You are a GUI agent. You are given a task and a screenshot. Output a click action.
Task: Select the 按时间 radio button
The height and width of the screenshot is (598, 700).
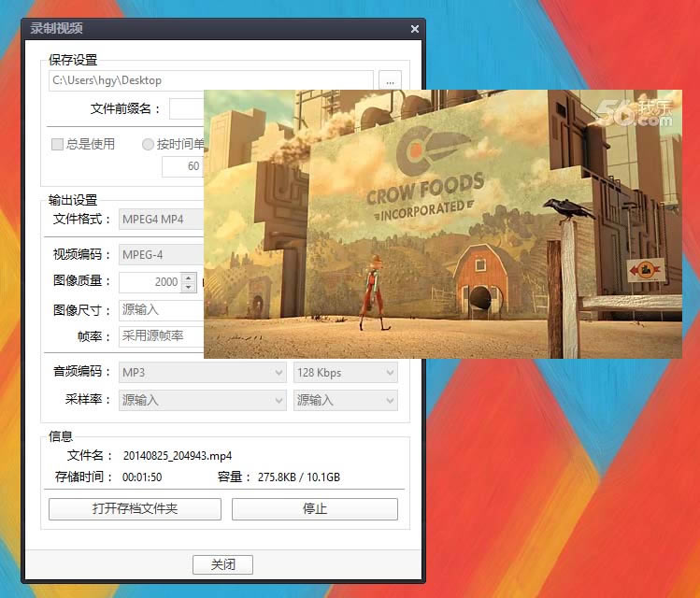click(148, 144)
